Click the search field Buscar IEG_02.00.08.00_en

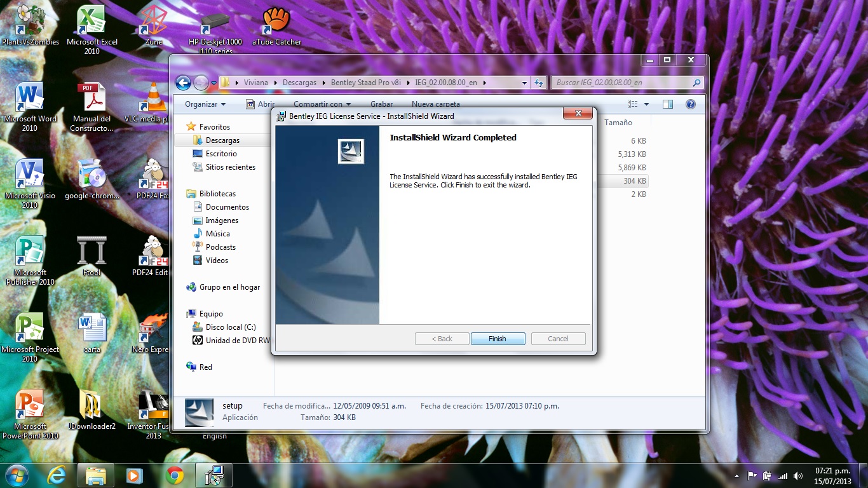[x=627, y=83]
